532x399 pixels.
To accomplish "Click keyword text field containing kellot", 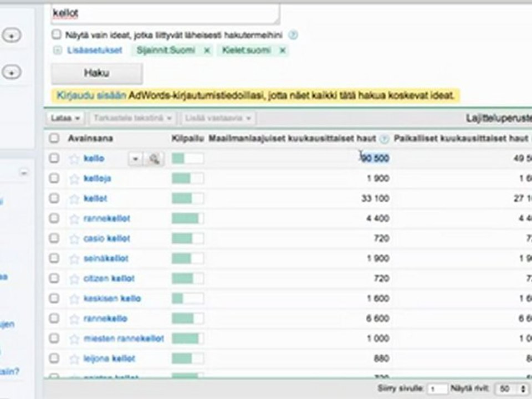I will 165,13.
